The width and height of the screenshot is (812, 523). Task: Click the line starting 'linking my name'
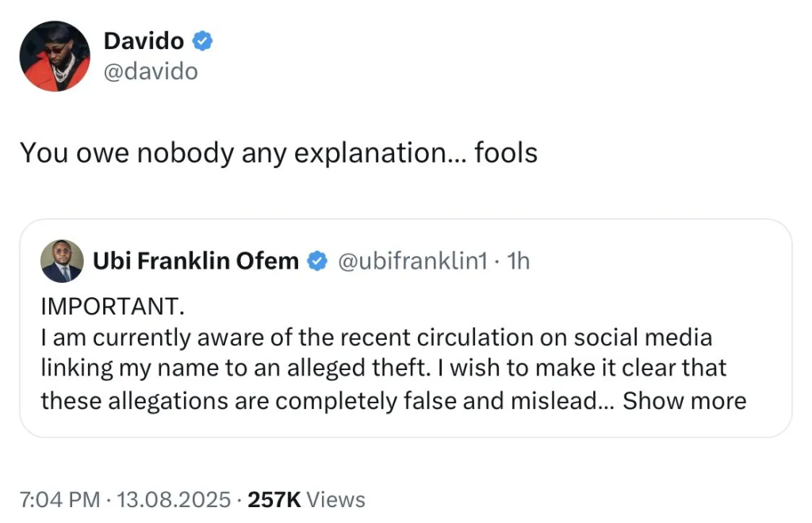(x=384, y=369)
